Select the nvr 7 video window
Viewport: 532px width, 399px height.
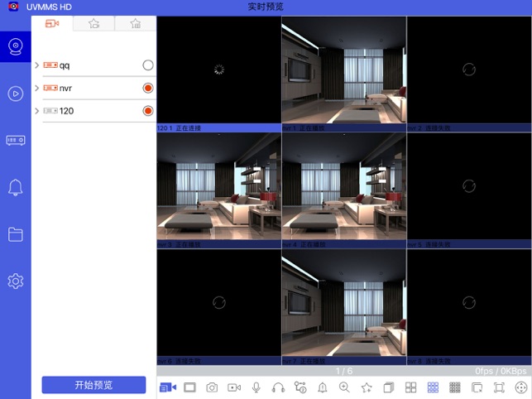coord(344,303)
